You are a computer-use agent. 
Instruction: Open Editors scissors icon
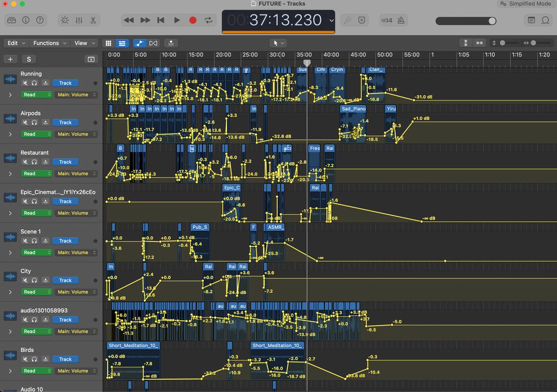93,20
